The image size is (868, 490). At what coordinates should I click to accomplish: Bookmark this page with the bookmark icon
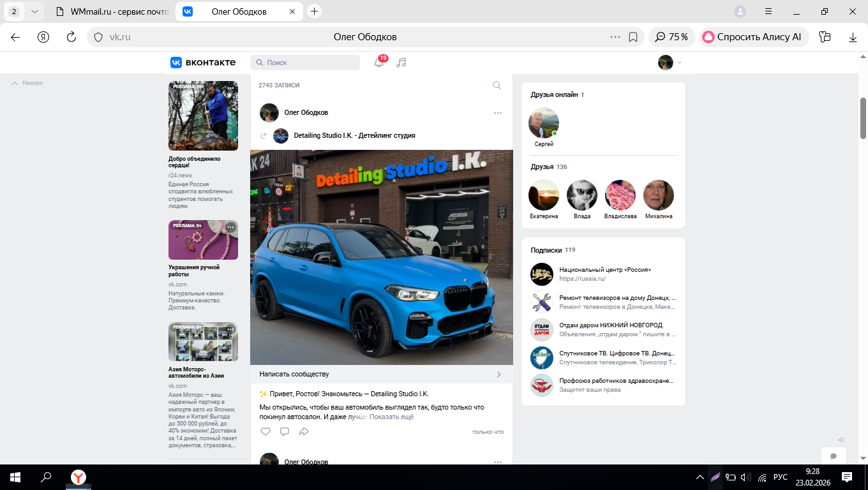(633, 37)
